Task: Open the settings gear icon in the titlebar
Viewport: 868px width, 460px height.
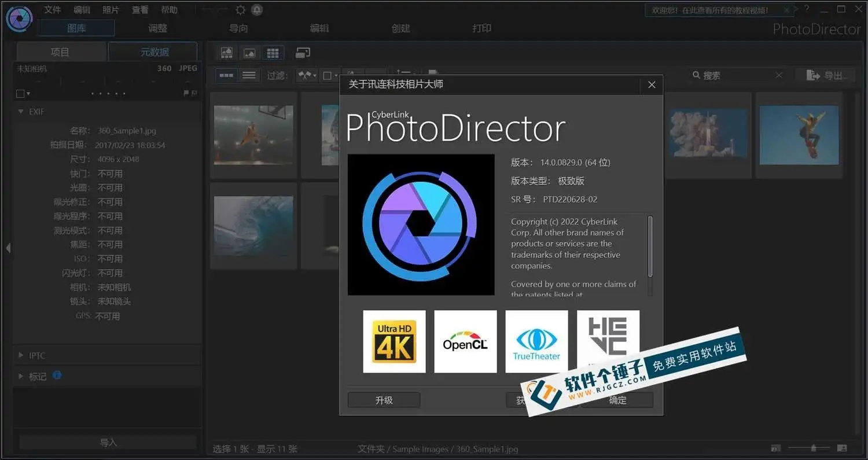Action: pos(240,9)
